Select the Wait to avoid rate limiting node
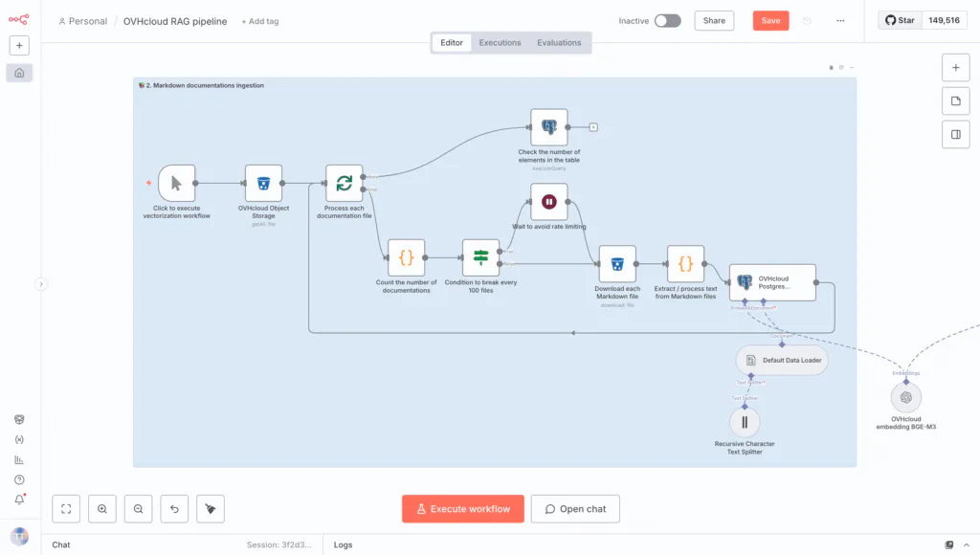The height and width of the screenshot is (555, 980). pyautogui.click(x=549, y=201)
